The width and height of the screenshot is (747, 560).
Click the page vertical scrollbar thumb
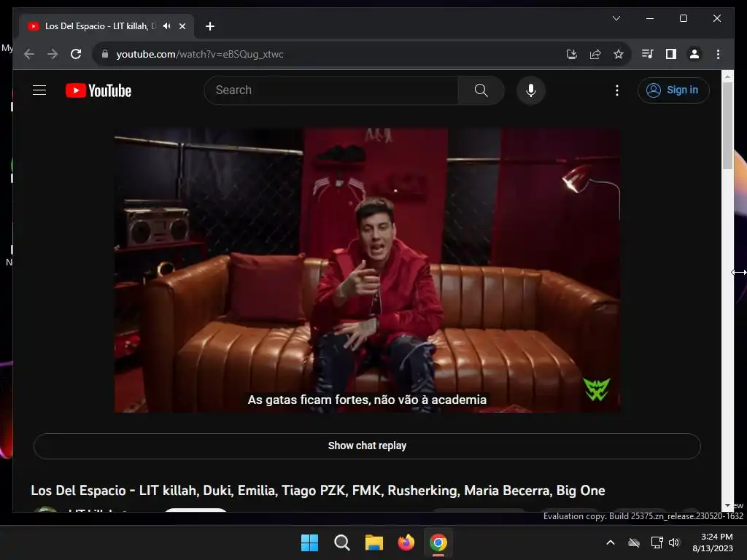click(727, 125)
